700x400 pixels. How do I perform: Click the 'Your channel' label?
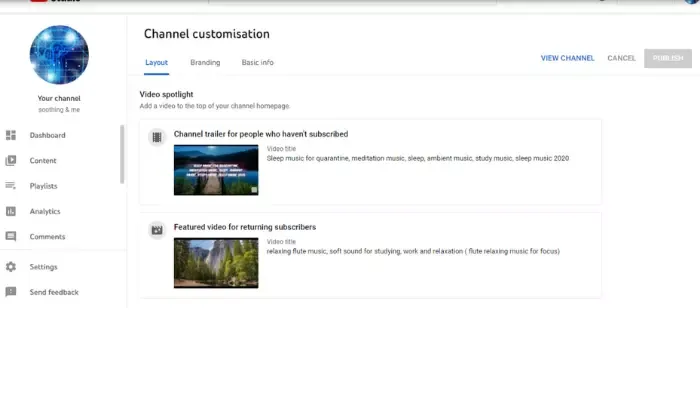click(59, 98)
